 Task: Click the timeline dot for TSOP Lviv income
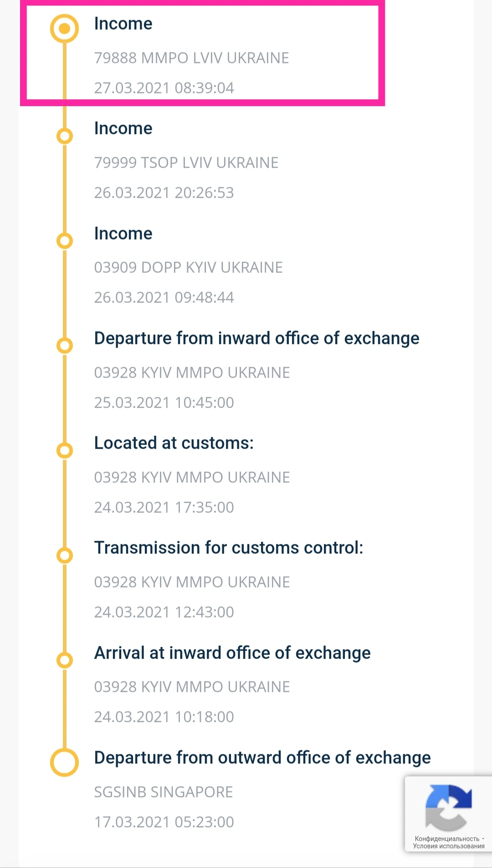[64, 136]
